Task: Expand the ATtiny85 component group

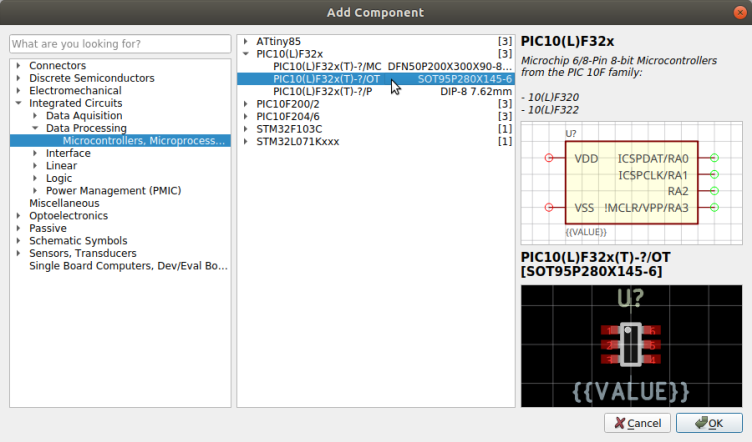Action: (246, 41)
